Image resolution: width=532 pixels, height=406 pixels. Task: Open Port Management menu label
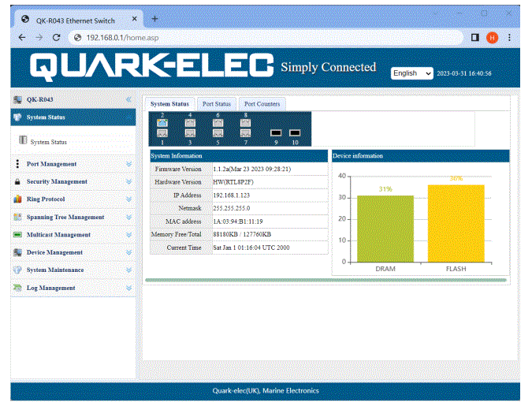tap(51, 164)
